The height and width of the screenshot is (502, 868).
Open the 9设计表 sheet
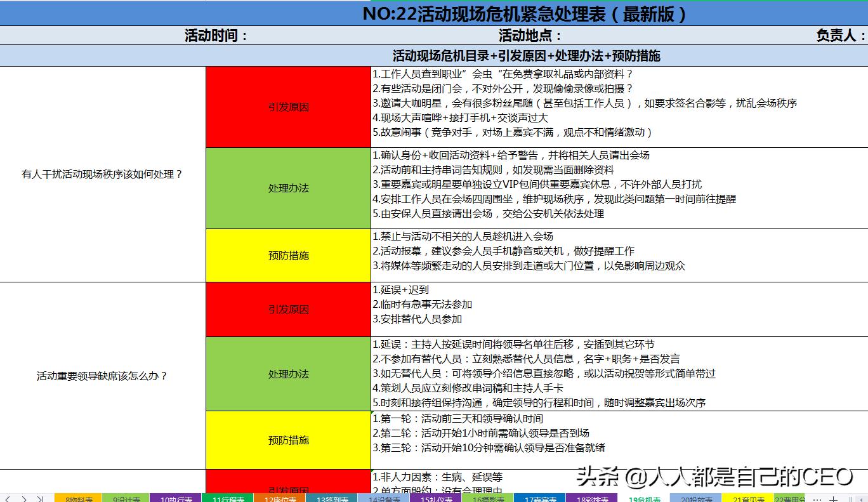(126, 499)
